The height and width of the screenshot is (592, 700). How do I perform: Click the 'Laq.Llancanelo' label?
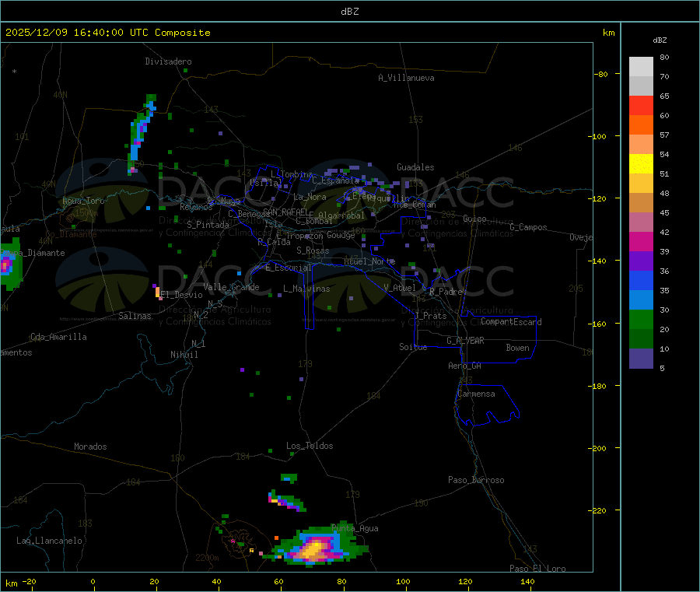tap(50, 541)
